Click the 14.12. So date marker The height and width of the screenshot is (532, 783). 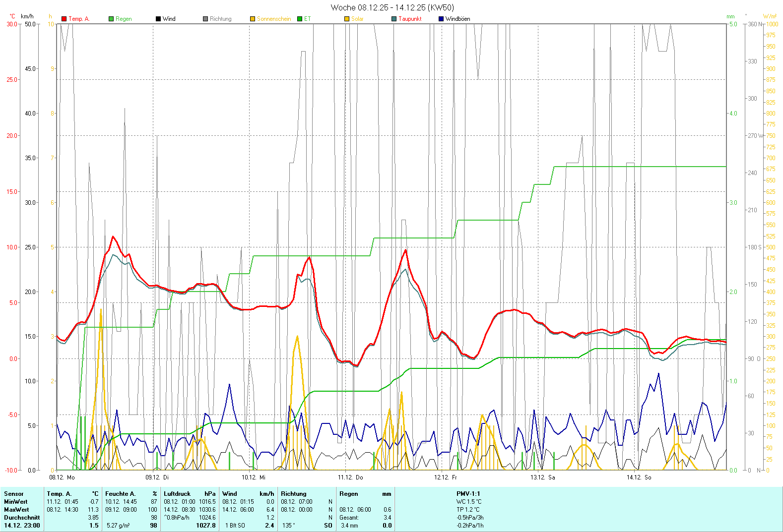[x=639, y=477]
